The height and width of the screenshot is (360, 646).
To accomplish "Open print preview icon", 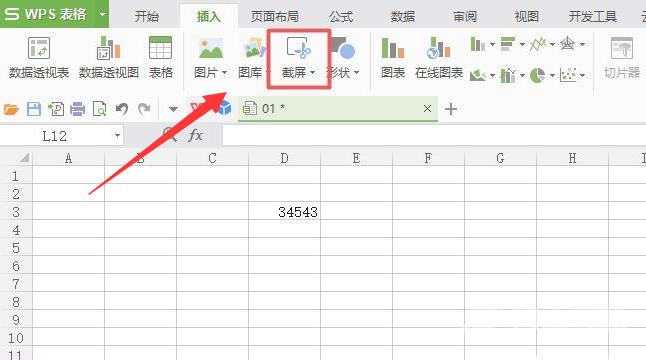I will click(x=100, y=109).
